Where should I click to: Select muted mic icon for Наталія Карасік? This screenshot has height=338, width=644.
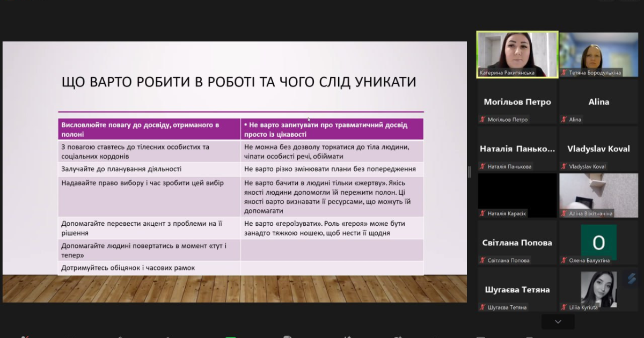point(482,214)
